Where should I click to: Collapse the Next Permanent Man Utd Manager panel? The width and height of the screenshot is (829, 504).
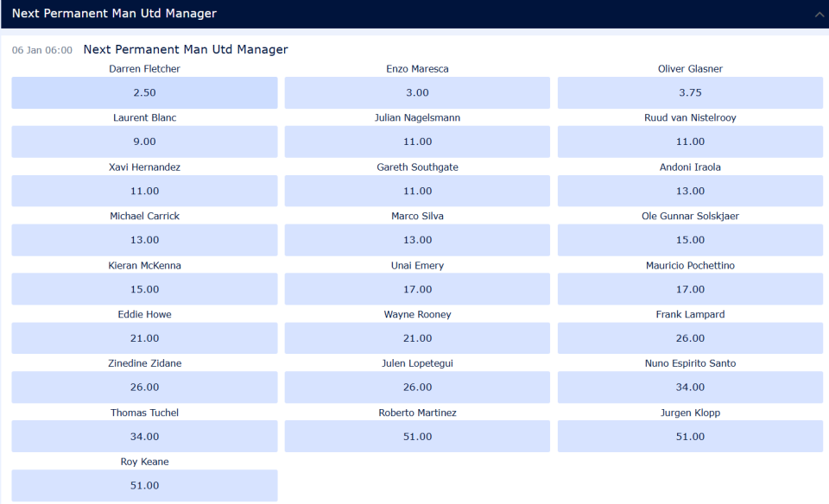[x=818, y=14]
